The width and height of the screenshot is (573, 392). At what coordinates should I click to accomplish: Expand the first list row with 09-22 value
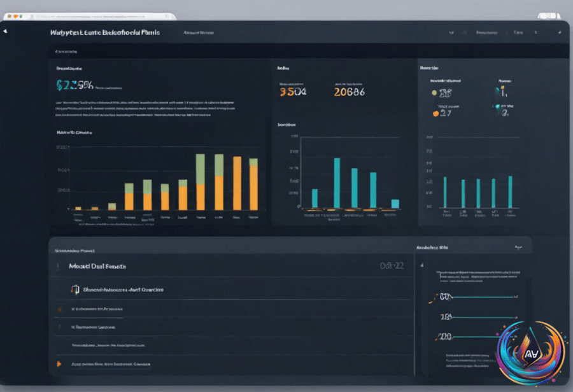tap(231, 266)
